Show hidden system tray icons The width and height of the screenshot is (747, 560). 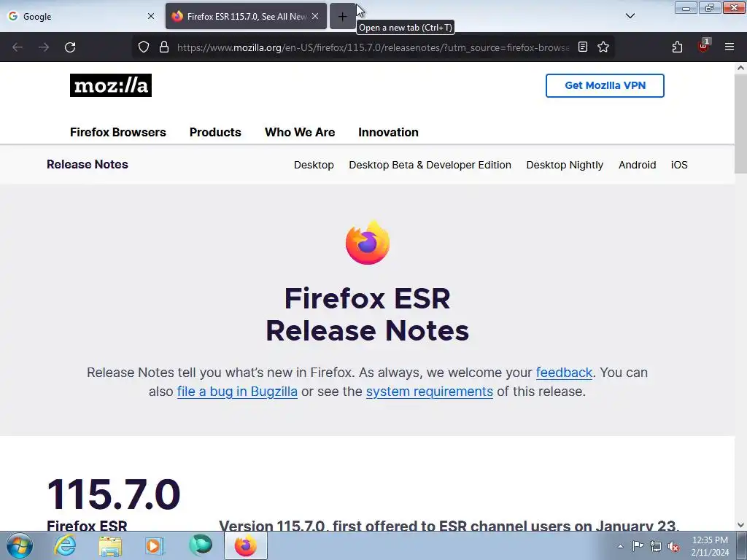(620, 546)
